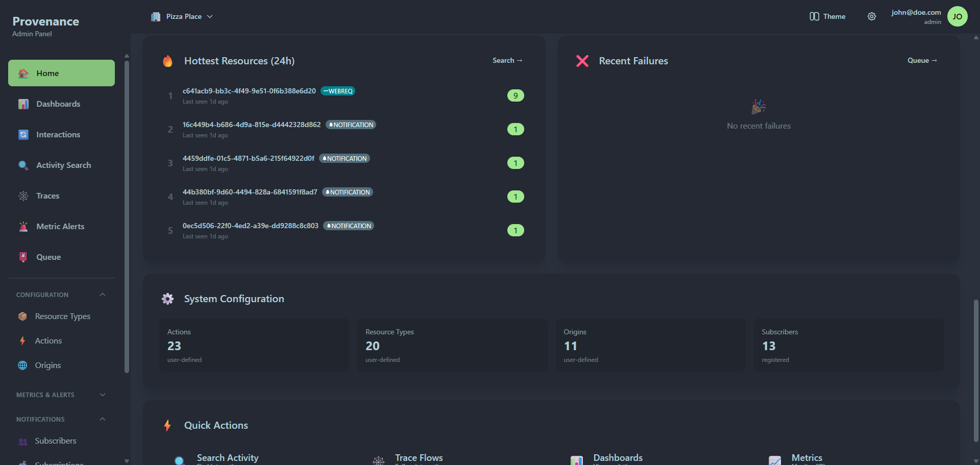This screenshot has height=465, width=980.
Task: Go to Dashboards in the sidebar
Action: [58, 104]
